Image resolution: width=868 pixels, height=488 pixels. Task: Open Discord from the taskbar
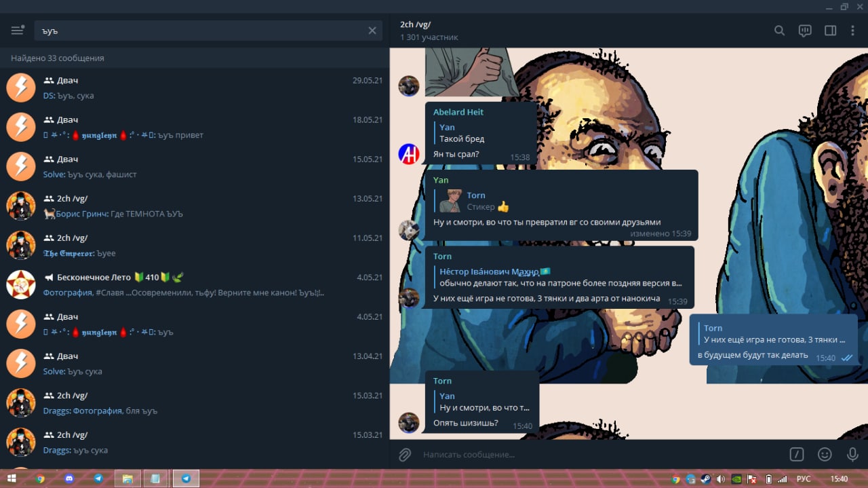click(x=69, y=478)
